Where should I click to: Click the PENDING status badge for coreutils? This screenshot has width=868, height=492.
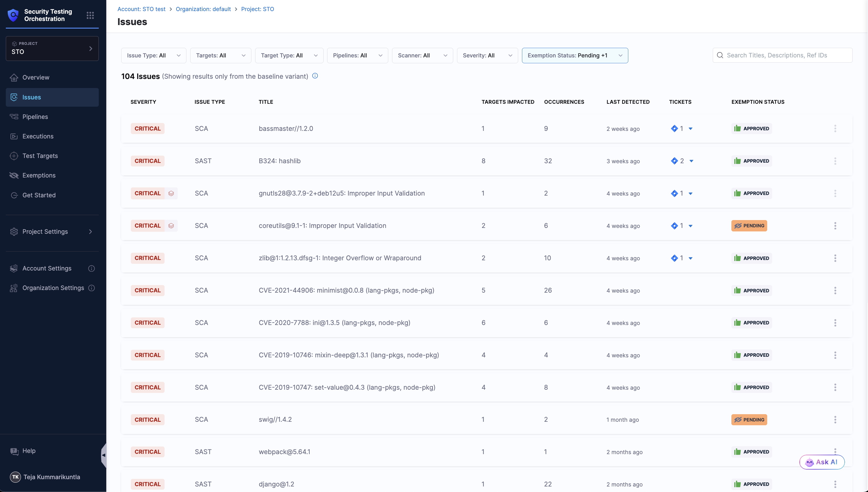coord(749,226)
